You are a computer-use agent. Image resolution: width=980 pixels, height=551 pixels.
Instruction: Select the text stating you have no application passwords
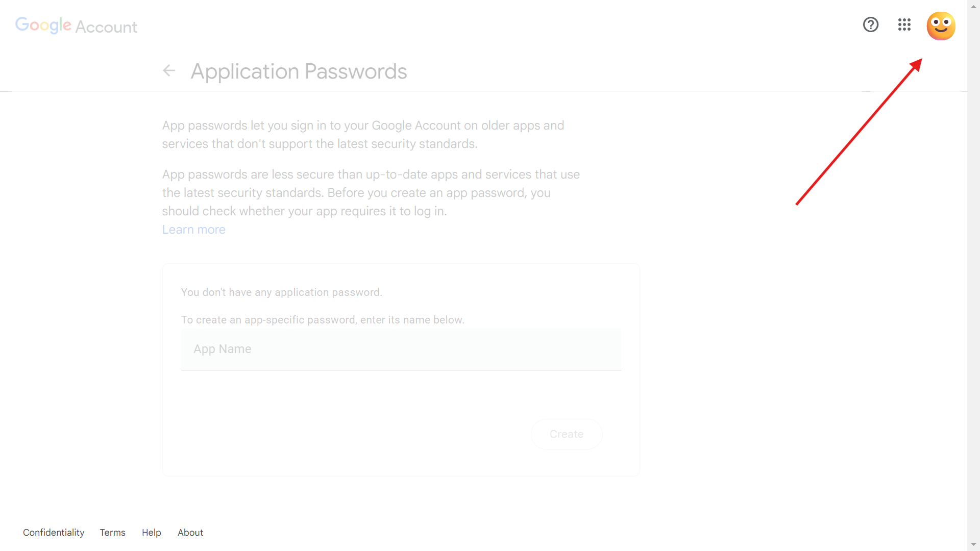(281, 292)
